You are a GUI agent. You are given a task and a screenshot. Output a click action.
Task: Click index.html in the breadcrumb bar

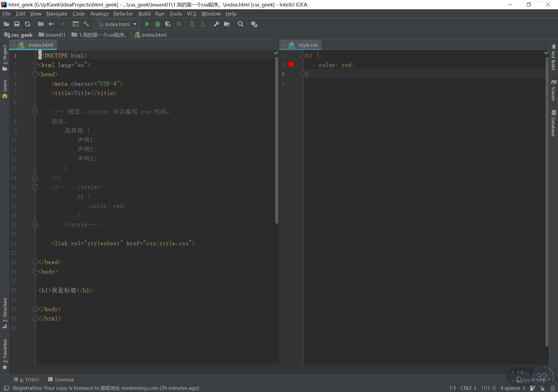151,35
